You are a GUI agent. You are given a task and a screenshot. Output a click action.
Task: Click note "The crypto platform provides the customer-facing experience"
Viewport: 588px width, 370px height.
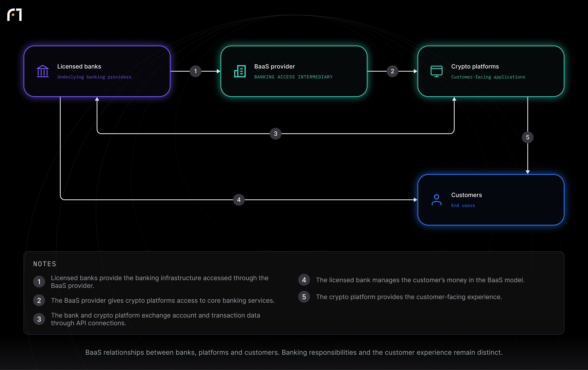[409, 297]
